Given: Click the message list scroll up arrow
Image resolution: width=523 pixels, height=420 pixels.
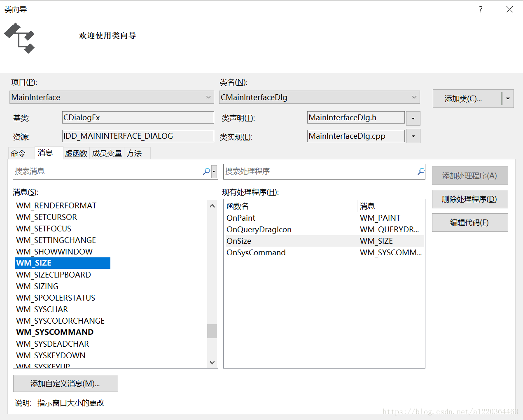Looking at the screenshot, I should tap(212, 205).
